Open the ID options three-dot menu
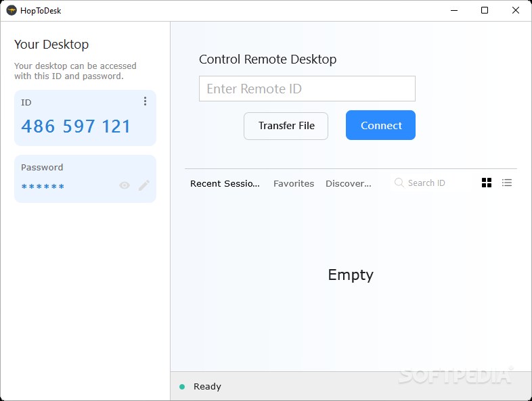The image size is (532, 401). pyautogui.click(x=145, y=101)
